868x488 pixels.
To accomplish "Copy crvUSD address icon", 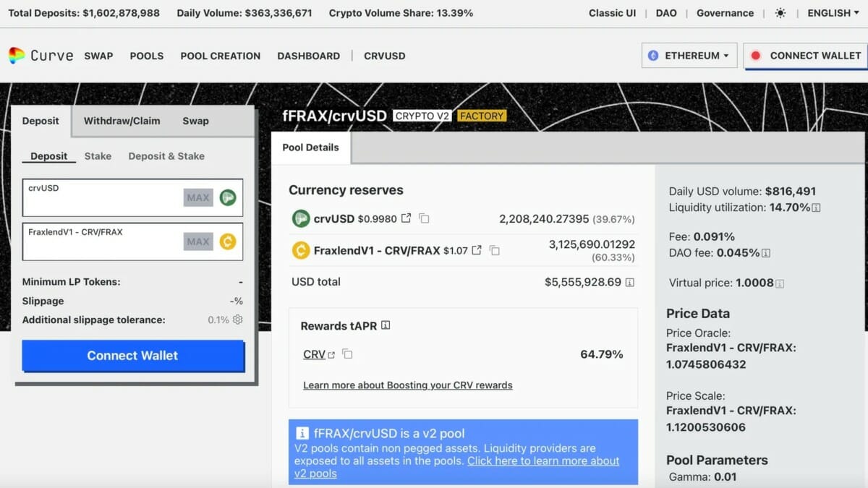I will (x=425, y=218).
